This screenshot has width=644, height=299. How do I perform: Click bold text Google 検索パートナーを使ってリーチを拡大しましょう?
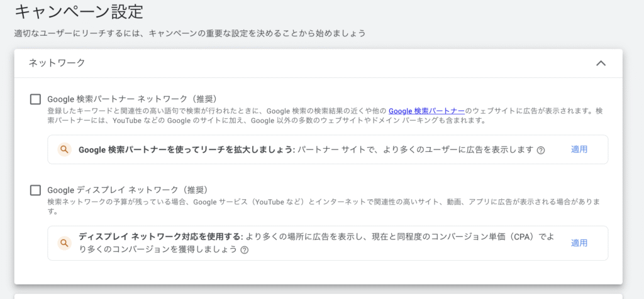(x=186, y=149)
